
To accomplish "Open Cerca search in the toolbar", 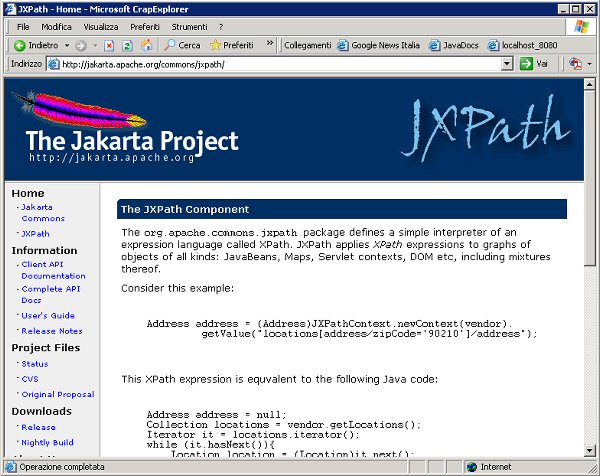I will point(182,45).
